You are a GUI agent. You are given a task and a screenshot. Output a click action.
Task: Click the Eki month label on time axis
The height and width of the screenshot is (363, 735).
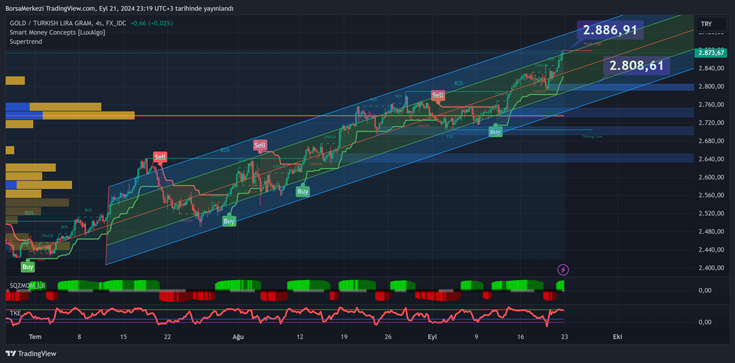pos(618,337)
